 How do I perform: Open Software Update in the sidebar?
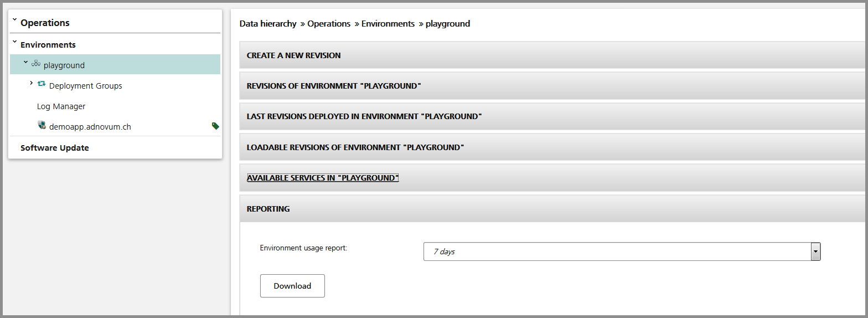55,148
